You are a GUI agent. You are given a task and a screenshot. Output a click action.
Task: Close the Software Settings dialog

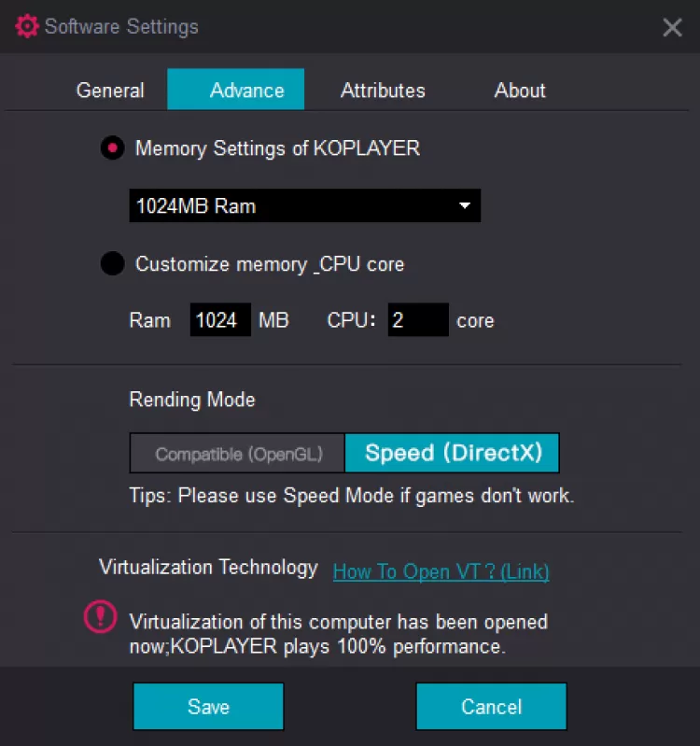[x=672, y=27]
